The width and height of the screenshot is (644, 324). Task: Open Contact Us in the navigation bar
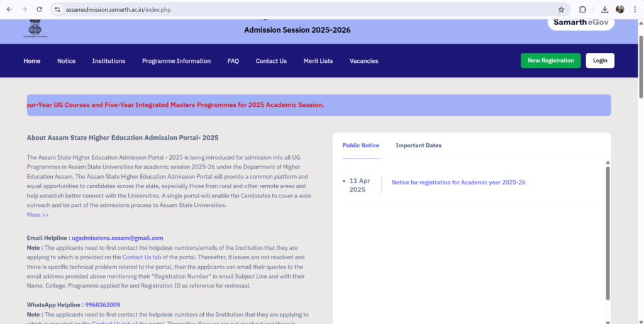(271, 61)
